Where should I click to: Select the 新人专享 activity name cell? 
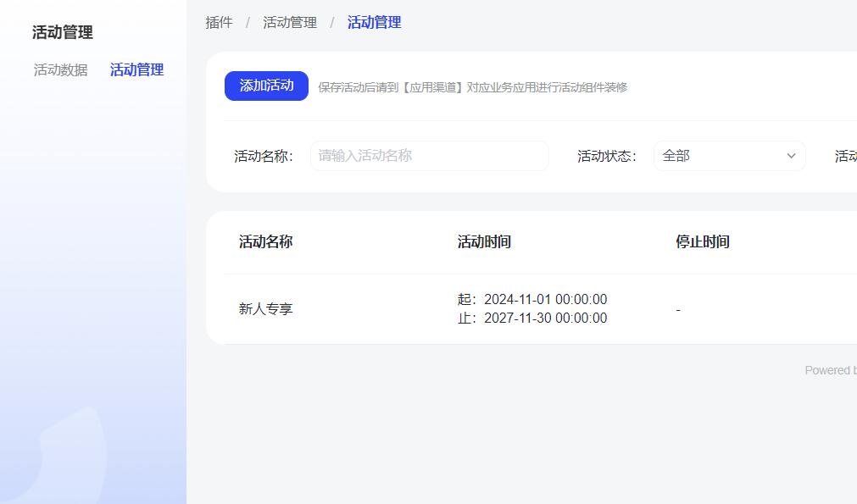pos(265,309)
